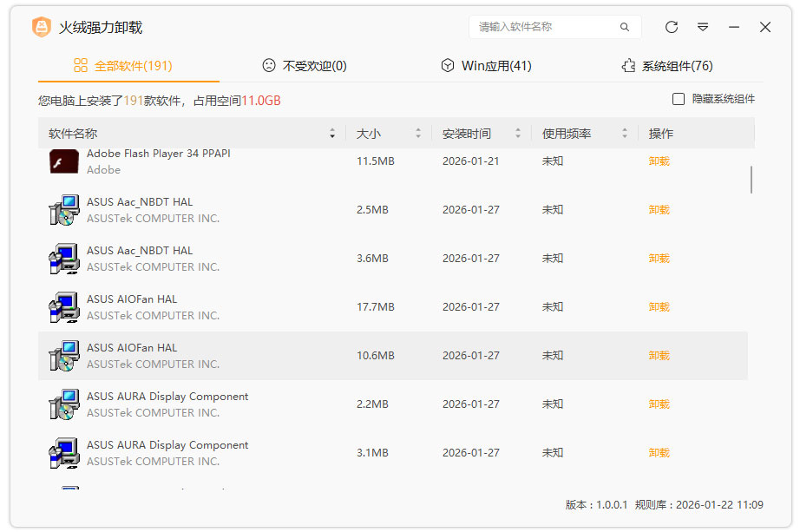Sort the list by the 大小 column arrows
This screenshot has width=800, height=532.
(x=418, y=134)
